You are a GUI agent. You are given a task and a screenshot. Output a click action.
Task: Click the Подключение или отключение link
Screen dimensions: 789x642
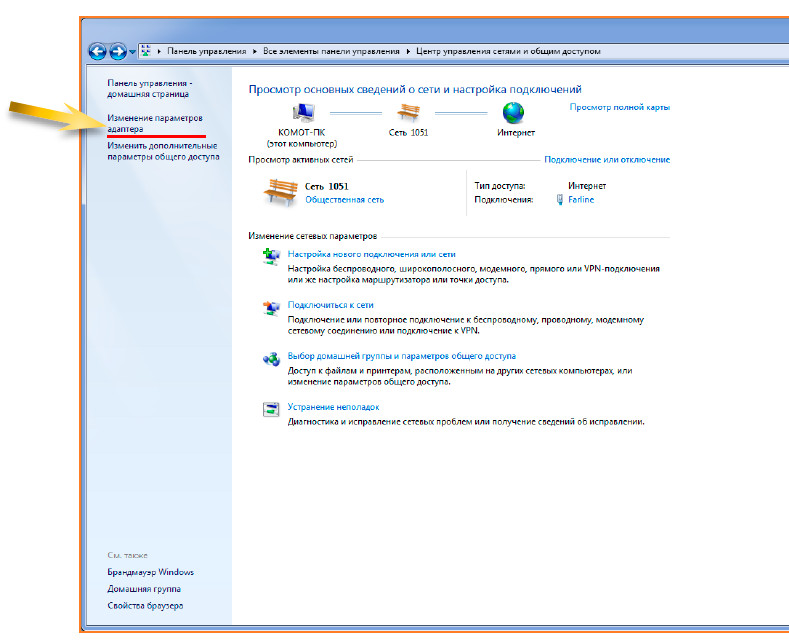click(x=606, y=160)
